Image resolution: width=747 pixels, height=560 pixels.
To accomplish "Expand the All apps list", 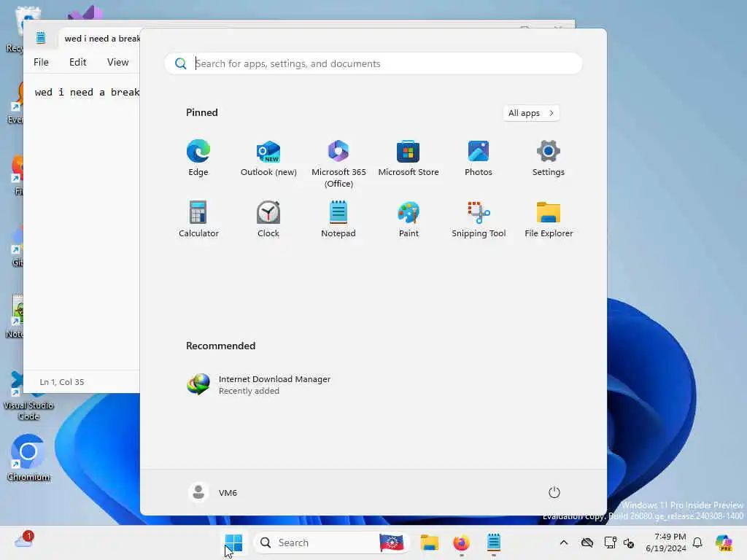I will (531, 113).
